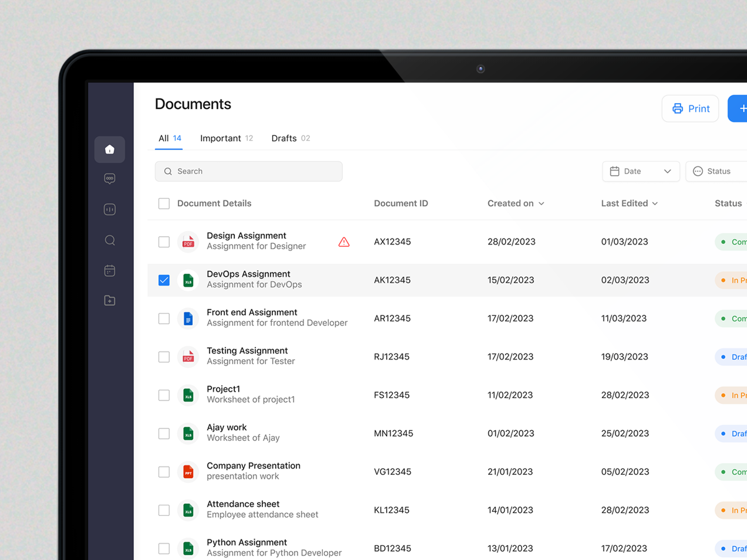Click the Print button
This screenshot has width=747, height=560.
tap(690, 108)
